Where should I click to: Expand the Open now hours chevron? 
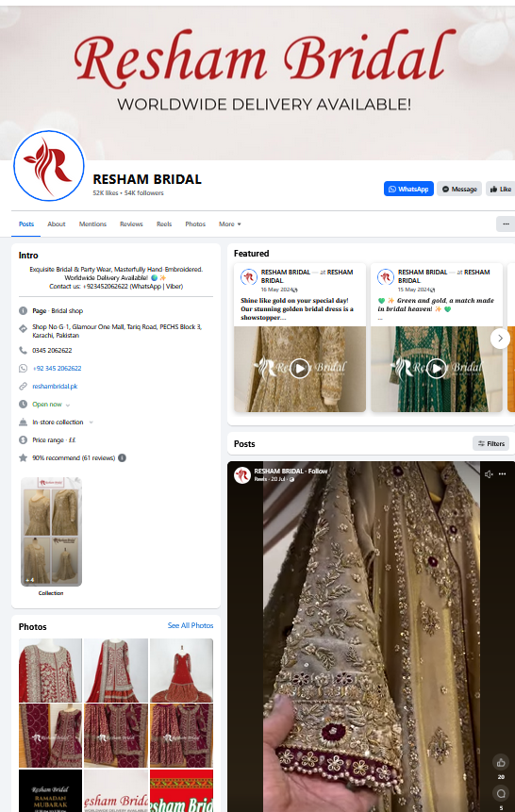click(67, 405)
